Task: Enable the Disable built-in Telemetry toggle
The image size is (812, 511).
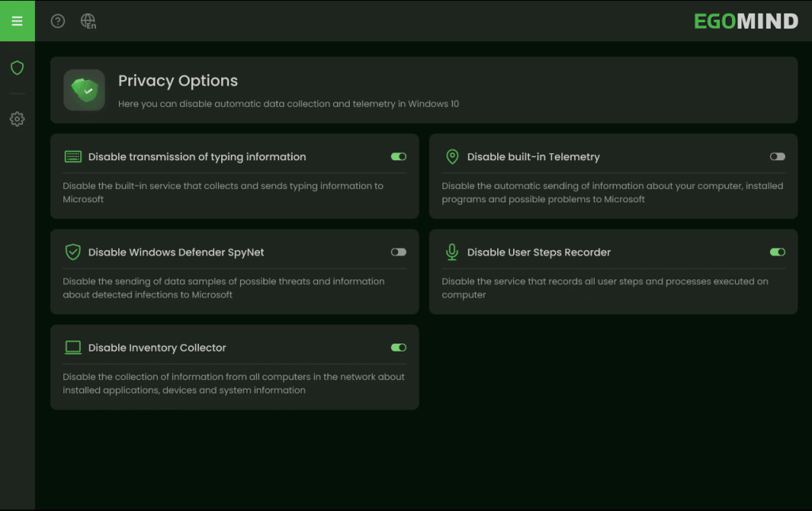Action: [777, 157]
